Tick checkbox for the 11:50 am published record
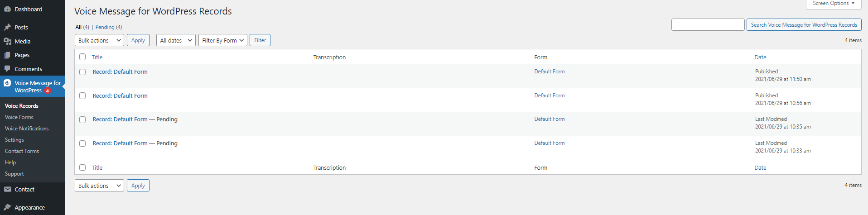This screenshot has height=215, width=868. 82,72
